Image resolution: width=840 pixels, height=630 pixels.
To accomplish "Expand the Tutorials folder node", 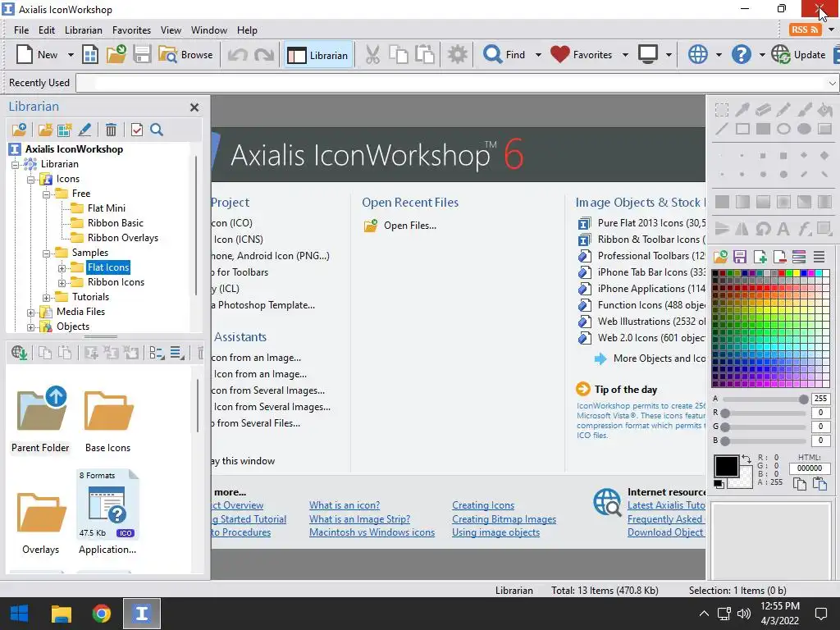I will point(47,297).
